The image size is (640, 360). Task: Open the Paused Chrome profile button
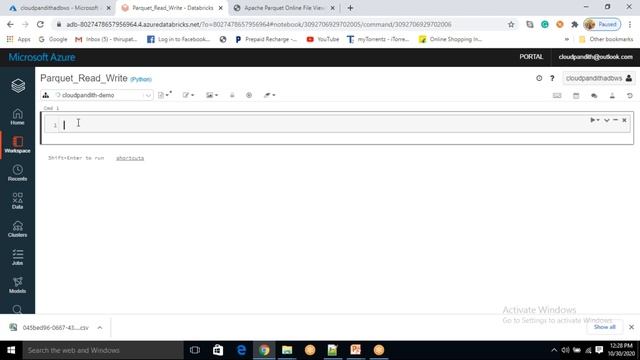pyautogui.click(x=602, y=24)
